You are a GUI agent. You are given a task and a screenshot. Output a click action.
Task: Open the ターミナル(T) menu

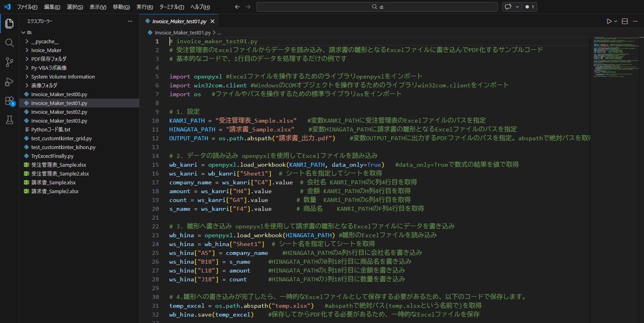click(x=172, y=7)
